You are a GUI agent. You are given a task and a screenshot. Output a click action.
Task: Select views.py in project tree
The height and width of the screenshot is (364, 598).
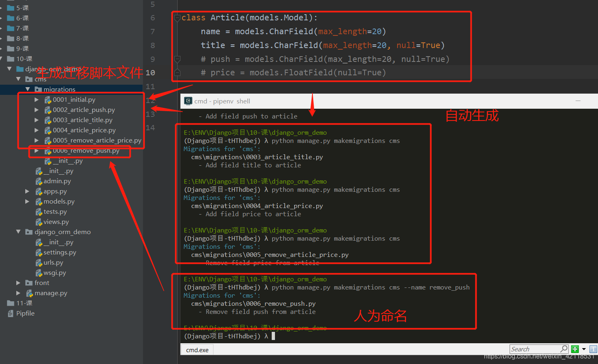(x=56, y=222)
